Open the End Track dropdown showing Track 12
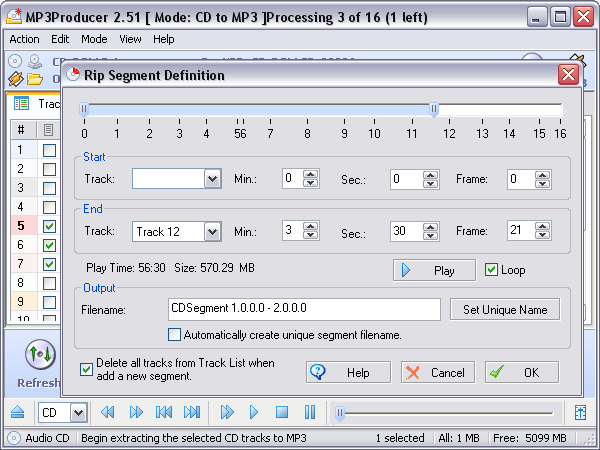 pyautogui.click(x=212, y=232)
